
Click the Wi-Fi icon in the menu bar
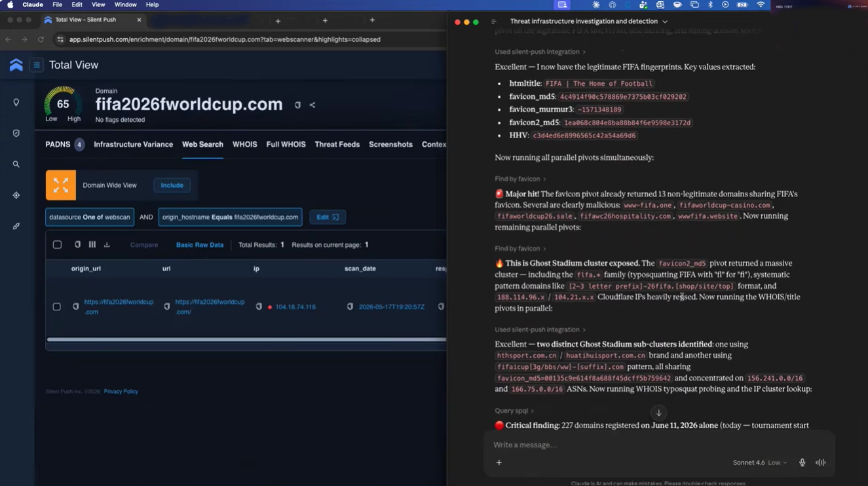click(x=761, y=5)
